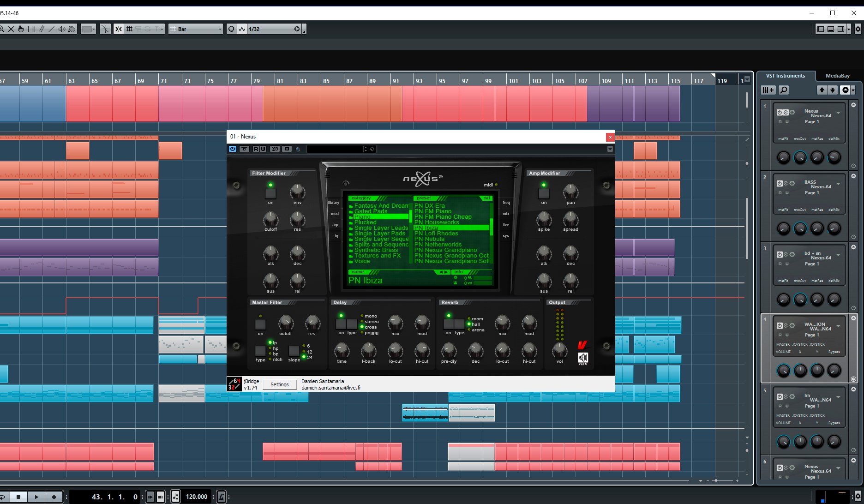Select the Plucked category folder
Image resolution: width=864 pixels, height=504 pixels.
365,222
